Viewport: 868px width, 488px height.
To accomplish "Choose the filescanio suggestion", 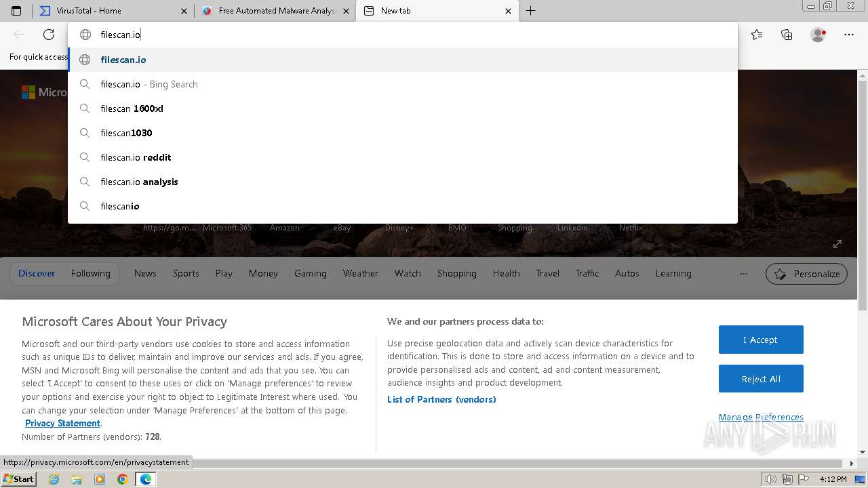I will click(403, 206).
